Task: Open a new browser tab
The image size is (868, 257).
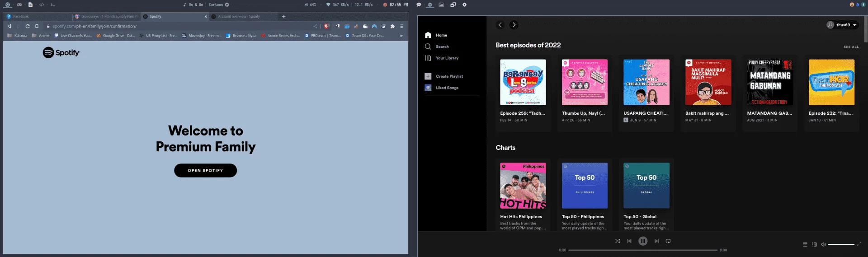Action: 283,17
